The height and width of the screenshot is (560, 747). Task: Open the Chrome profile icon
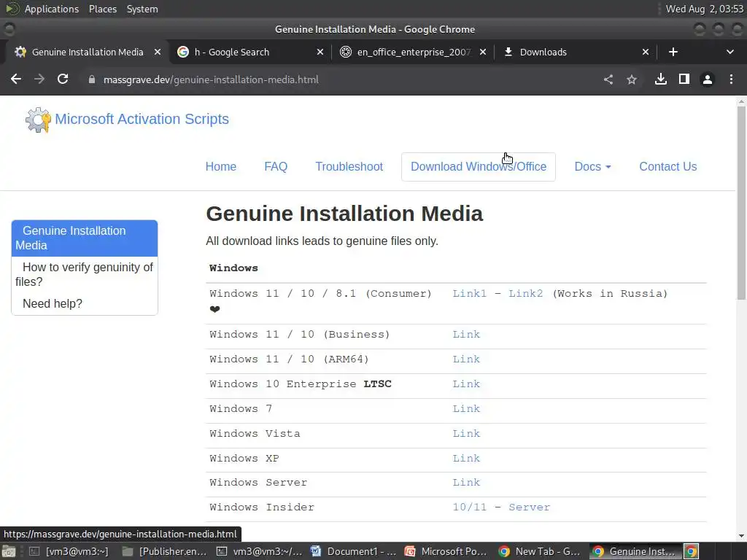tap(708, 79)
